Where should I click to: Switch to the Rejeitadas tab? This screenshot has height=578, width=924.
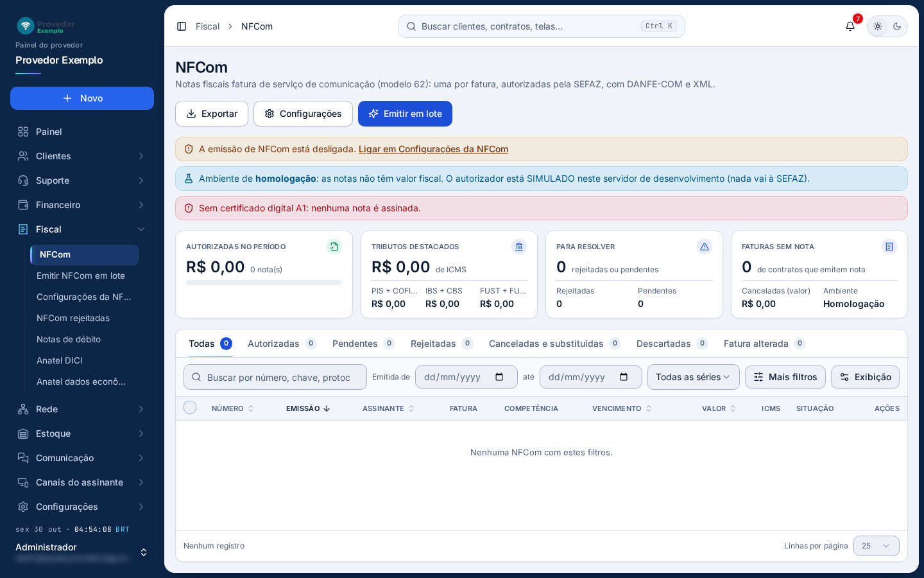point(442,344)
